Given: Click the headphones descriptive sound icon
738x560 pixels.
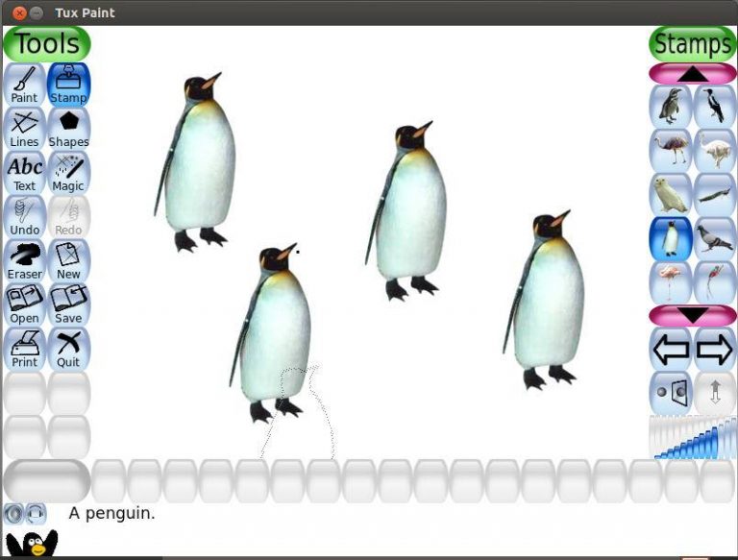Looking at the screenshot, I should (x=36, y=513).
